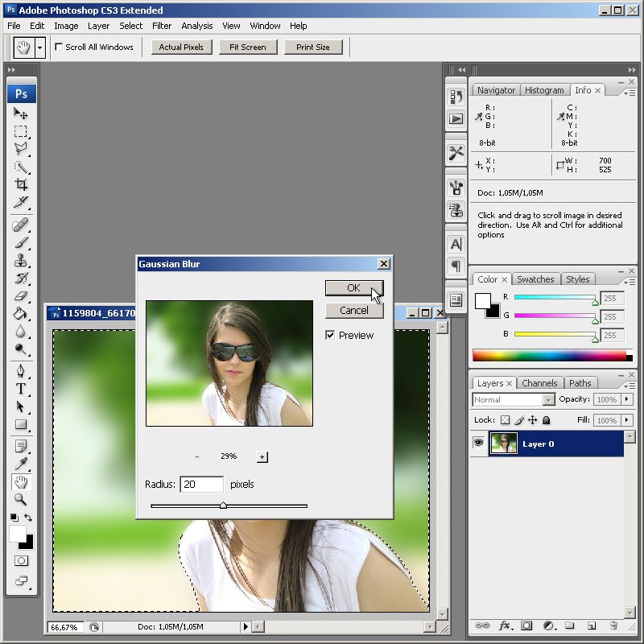Open the Filter menu

click(x=162, y=26)
